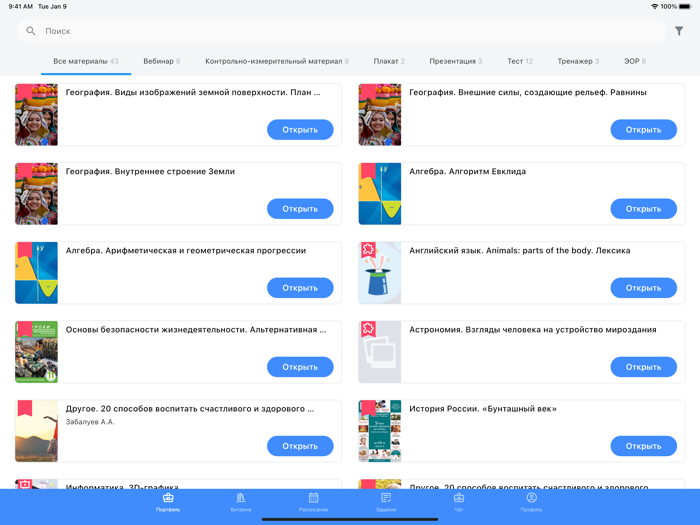Open Алгебра. Арифметическая и геометрическая прогрессии
The image size is (700, 525).
pyautogui.click(x=300, y=288)
